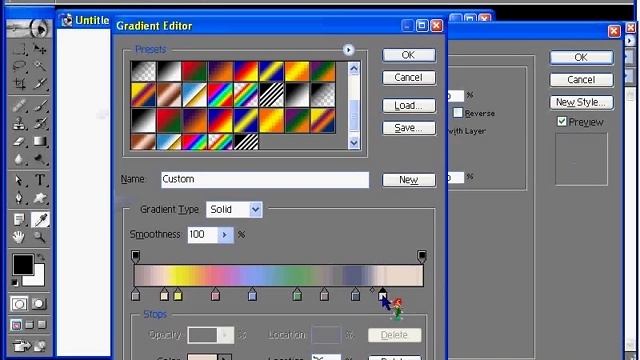Viewport: 640px width, 360px height.
Task: Select the yellow color stop
Action: (x=178, y=295)
